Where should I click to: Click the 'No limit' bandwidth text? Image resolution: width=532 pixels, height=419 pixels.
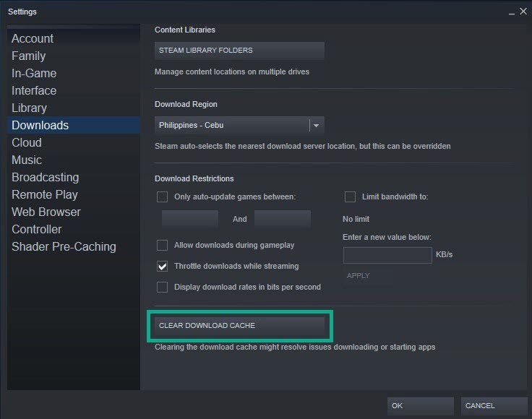click(356, 219)
